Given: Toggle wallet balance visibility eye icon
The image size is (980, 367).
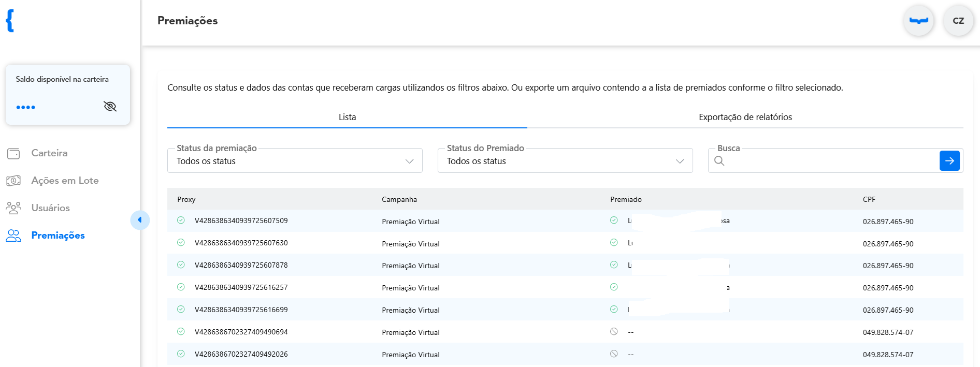Looking at the screenshot, I should pyautogui.click(x=110, y=107).
